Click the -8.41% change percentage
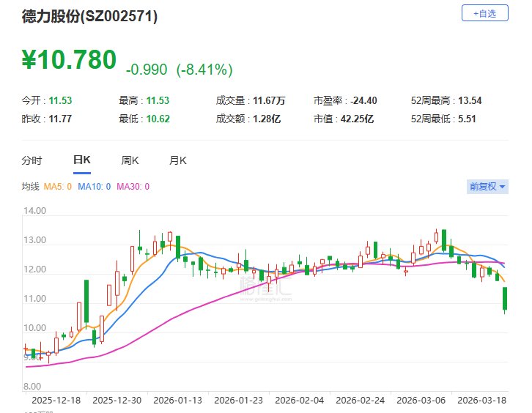Viewport: 532px width, 413px height. click(204, 70)
